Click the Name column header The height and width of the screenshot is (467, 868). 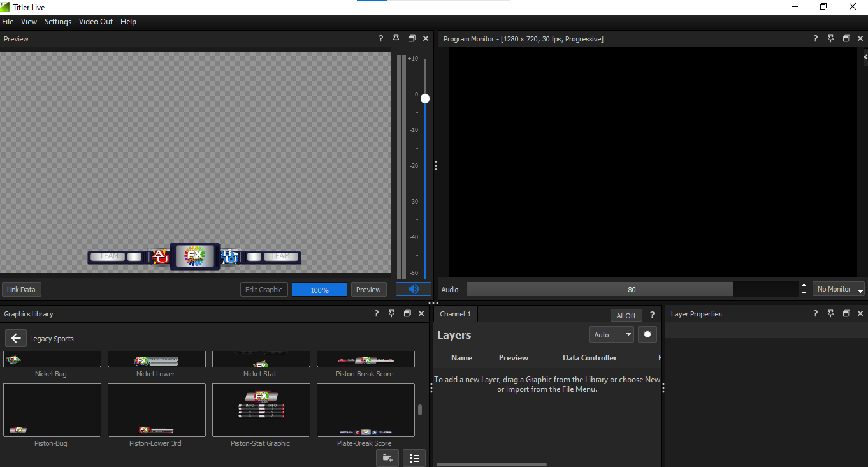461,358
